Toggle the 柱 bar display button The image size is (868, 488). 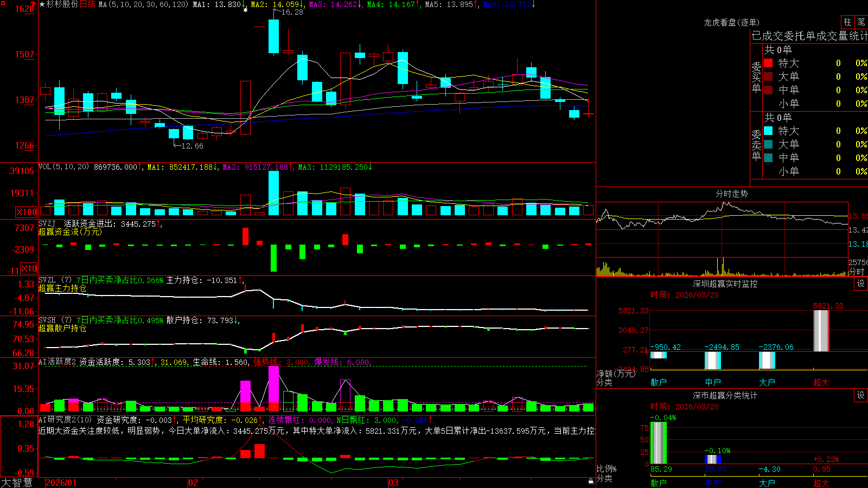[847, 22]
